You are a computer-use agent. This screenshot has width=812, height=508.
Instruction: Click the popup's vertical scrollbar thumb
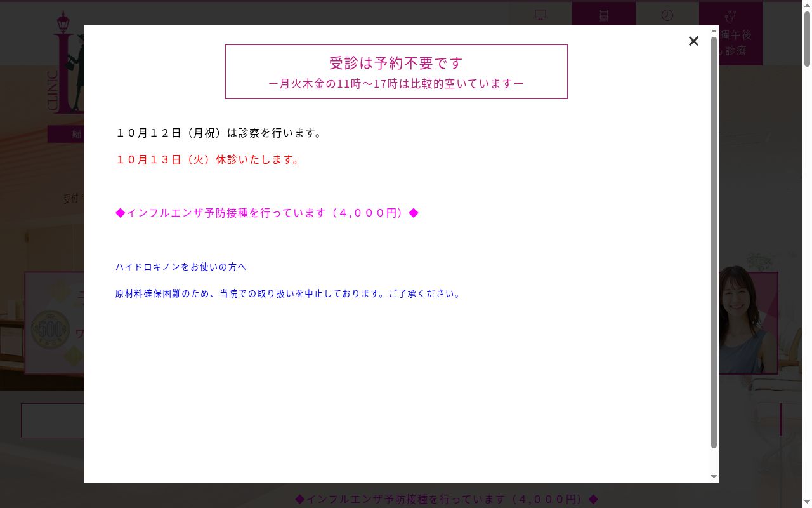click(714, 242)
